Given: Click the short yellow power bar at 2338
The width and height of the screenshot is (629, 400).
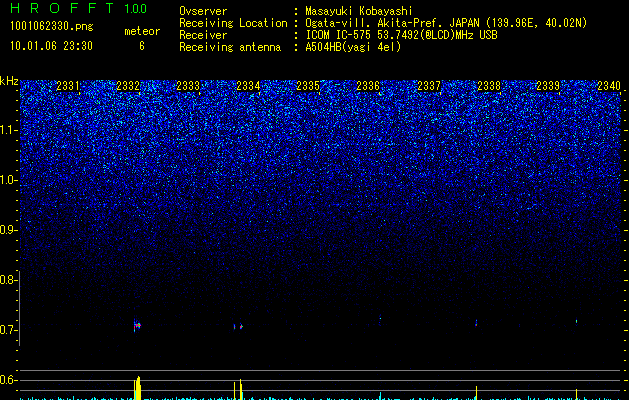Looking at the screenshot, I should click(x=476, y=393).
